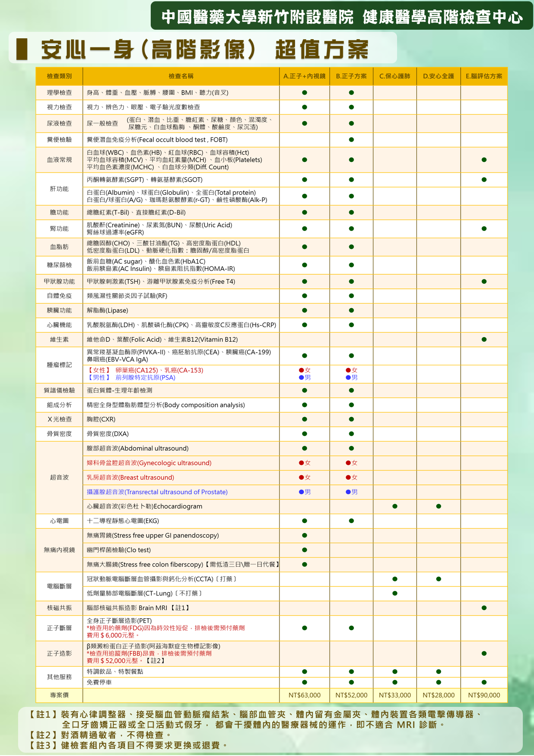Click the Brain MRI dot under plan E

(484, 608)
